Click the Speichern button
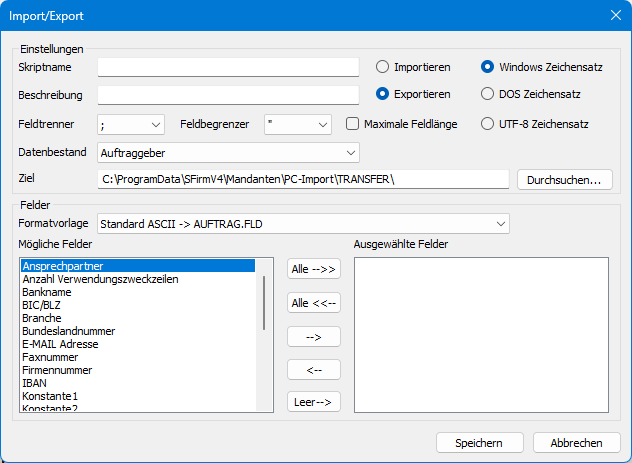Screen dimensions: 632x463 click(x=478, y=442)
